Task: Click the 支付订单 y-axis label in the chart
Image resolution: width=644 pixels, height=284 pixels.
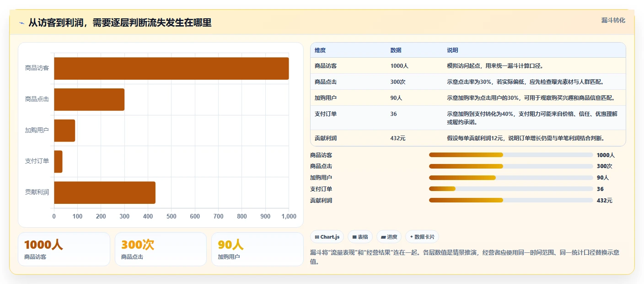Action: pos(37,161)
